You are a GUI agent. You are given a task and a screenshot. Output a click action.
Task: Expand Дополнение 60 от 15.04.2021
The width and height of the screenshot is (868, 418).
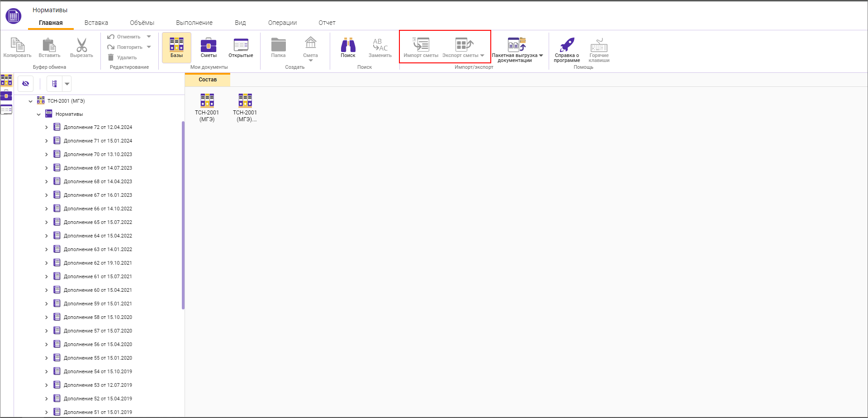point(46,290)
